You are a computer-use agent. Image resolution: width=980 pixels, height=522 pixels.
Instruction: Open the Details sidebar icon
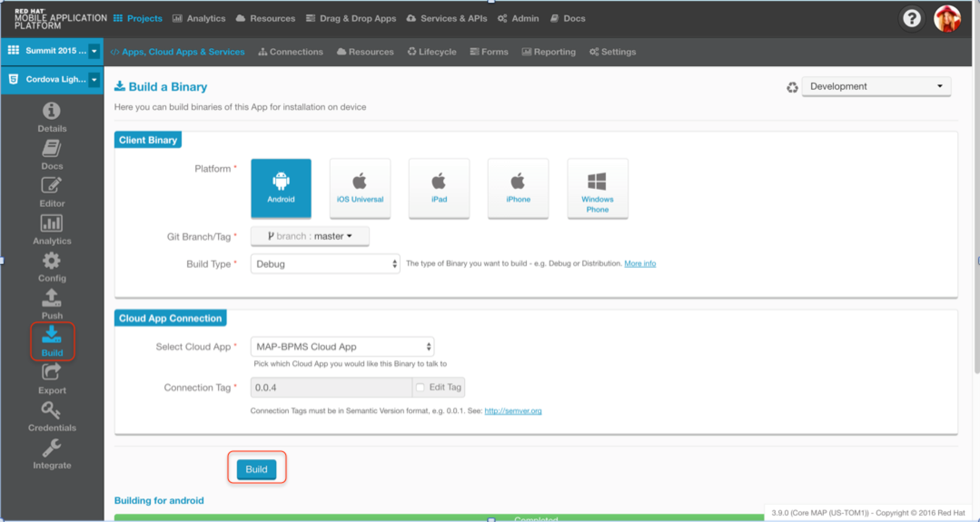[x=51, y=117]
